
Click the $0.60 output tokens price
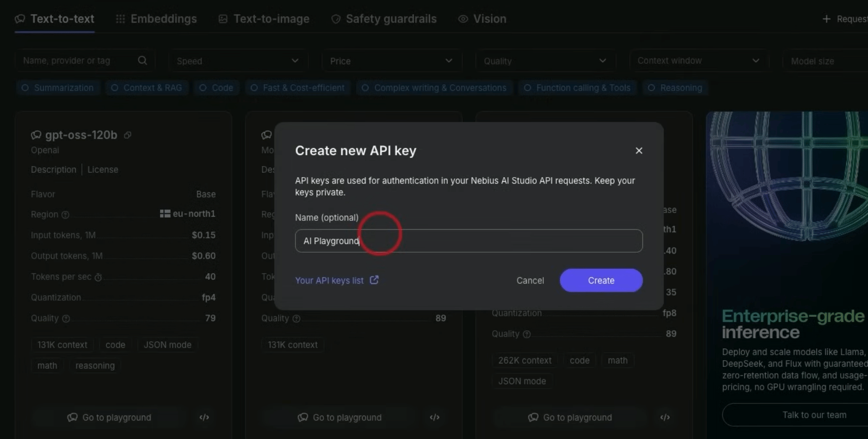[x=204, y=256]
